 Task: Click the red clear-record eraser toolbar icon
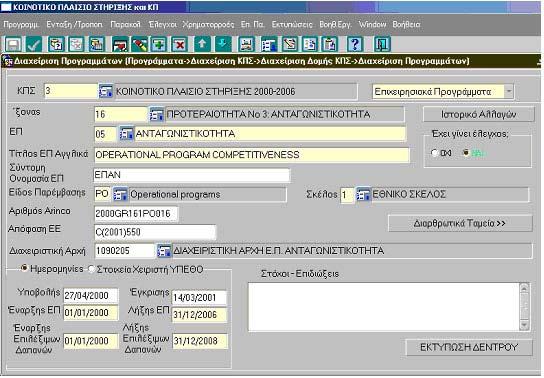click(120, 44)
